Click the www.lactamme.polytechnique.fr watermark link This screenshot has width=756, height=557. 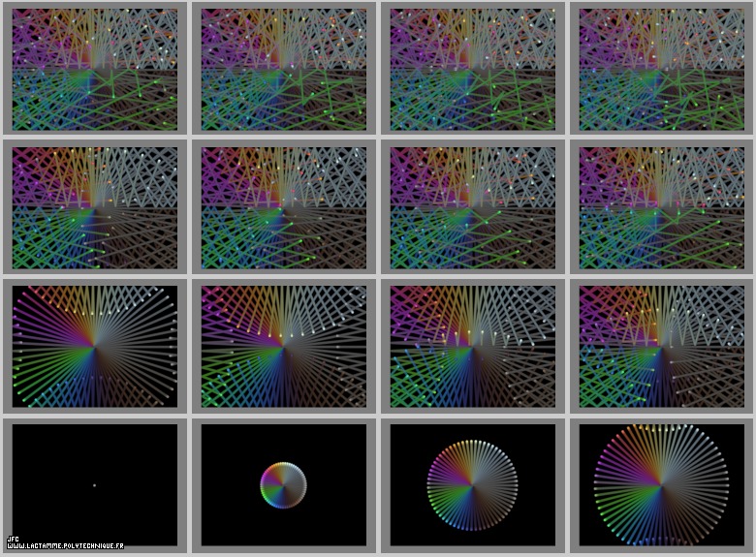[x=65, y=546]
